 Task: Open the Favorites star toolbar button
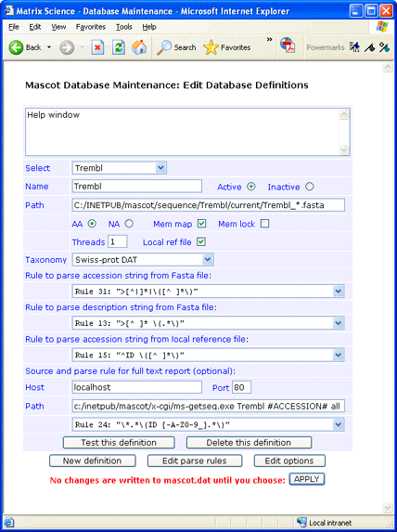pos(227,47)
